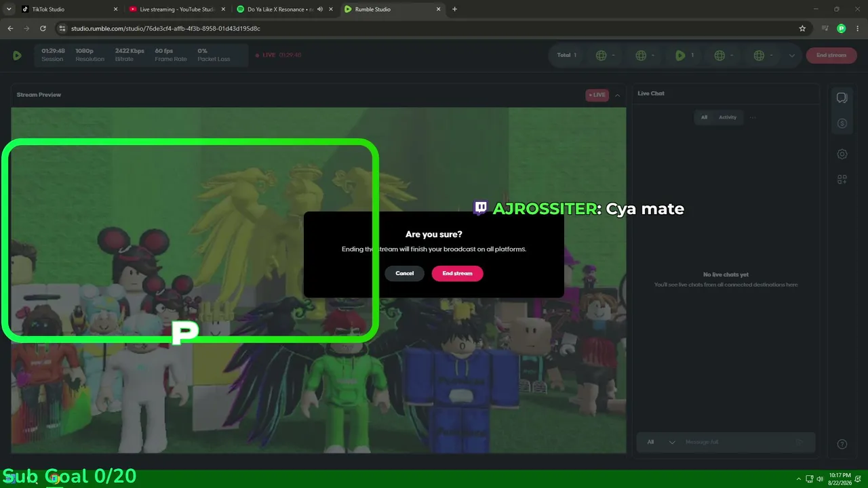Mute the audio on the Spotify tab

coord(319,9)
